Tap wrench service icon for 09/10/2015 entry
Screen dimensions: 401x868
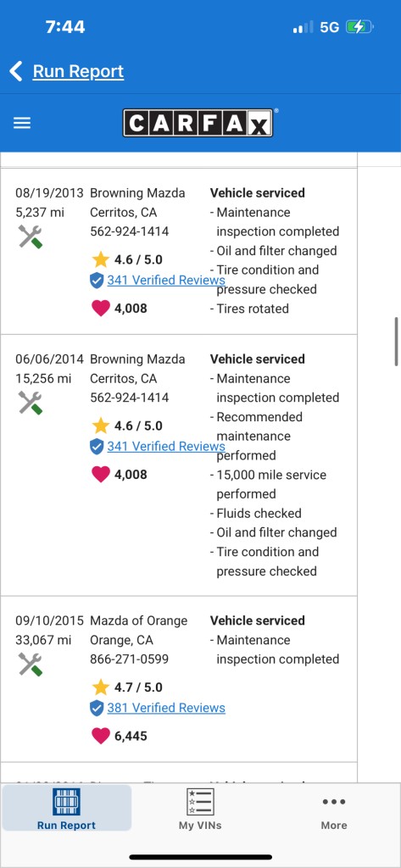pyautogui.click(x=30, y=665)
